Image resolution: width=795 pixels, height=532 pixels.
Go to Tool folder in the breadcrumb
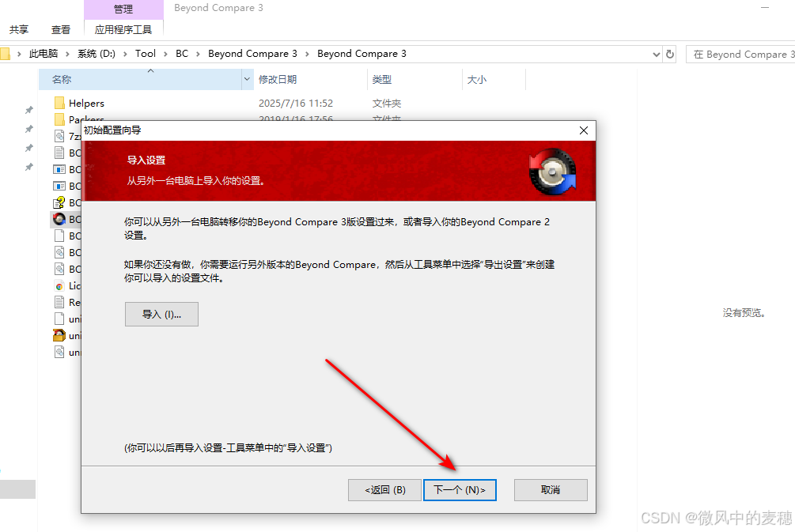click(146, 54)
